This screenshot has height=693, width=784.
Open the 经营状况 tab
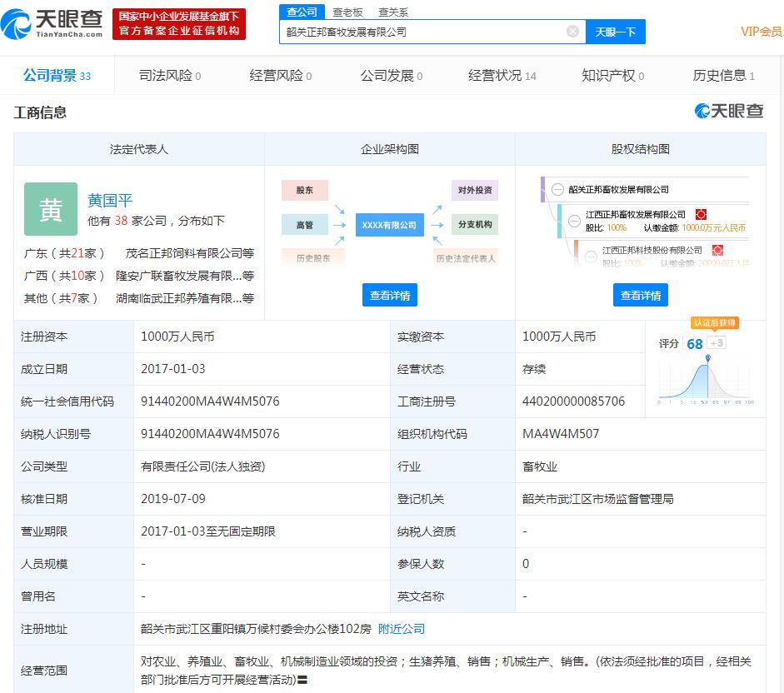click(x=502, y=76)
